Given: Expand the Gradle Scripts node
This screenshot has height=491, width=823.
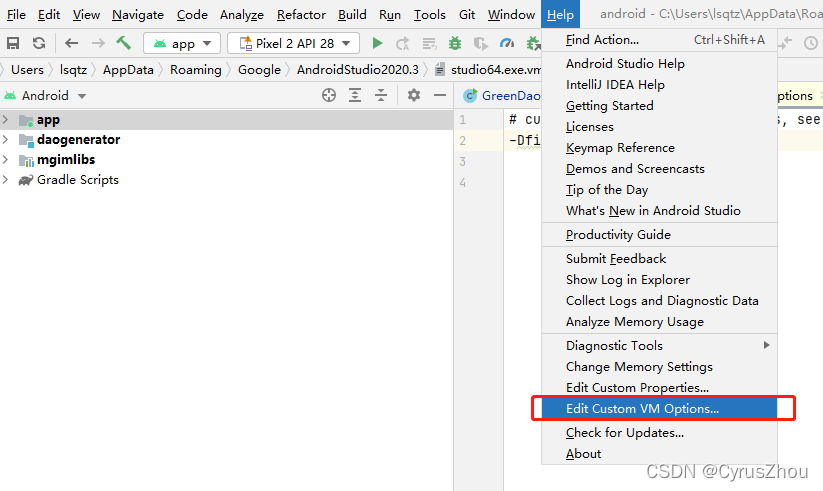Looking at the screenshot, I should [x=5, y=180].
